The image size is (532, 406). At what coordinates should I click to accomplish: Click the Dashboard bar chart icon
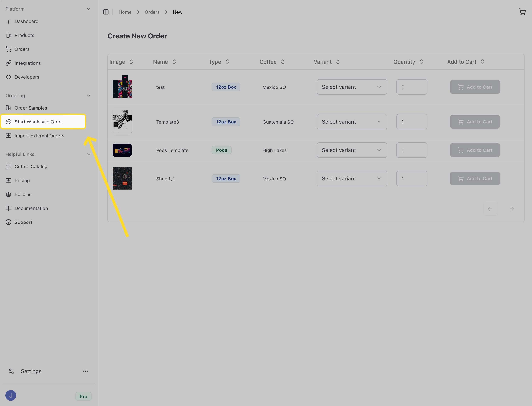pyautogui.click(x=9, y=21)
